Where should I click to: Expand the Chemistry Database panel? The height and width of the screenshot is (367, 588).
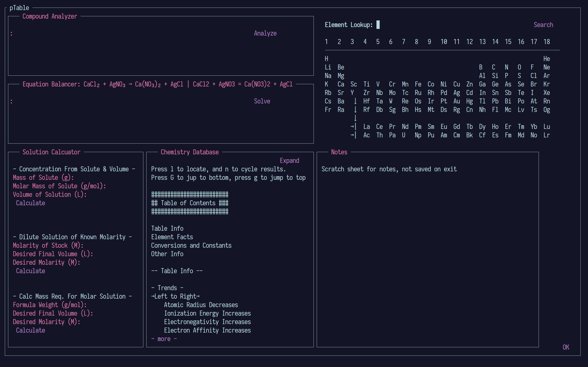coord(289,160)
